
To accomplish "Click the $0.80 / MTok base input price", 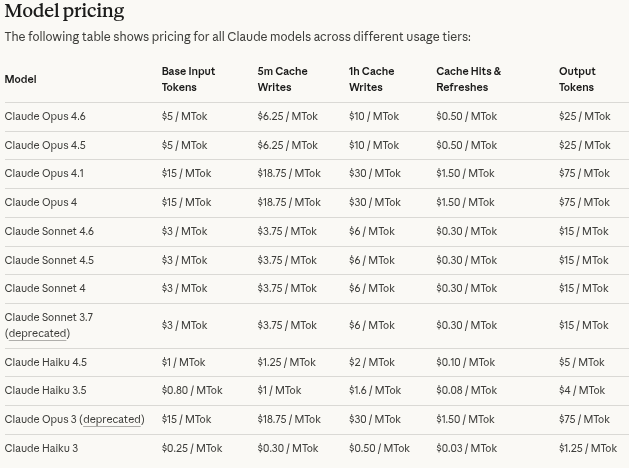I will (192, 390).
